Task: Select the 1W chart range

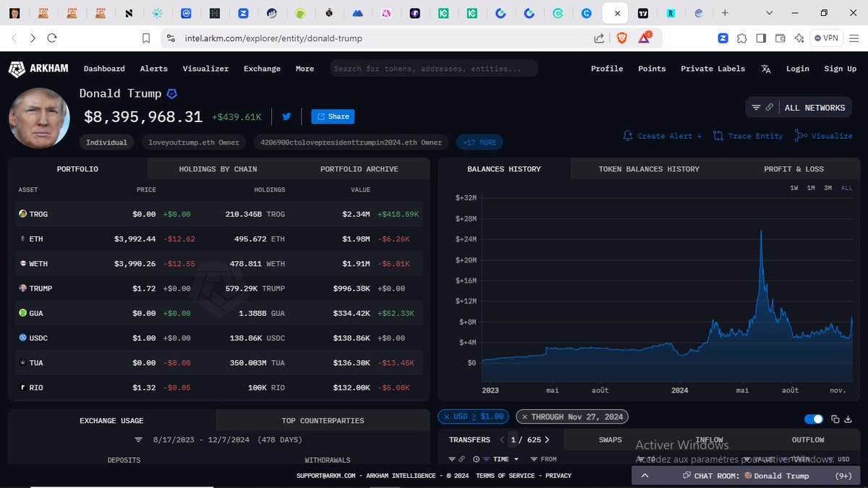Action: coord(794,188)
